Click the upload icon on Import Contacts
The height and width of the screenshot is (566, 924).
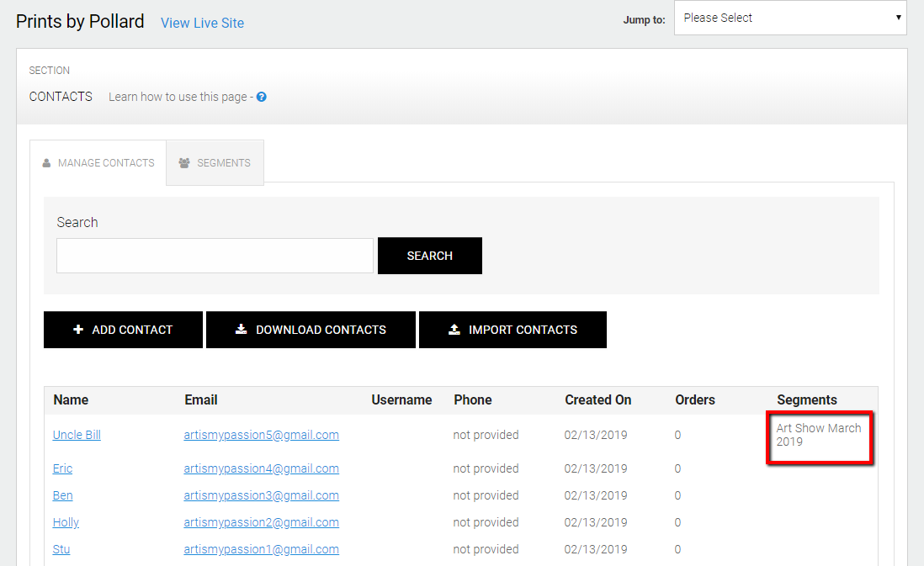tap(454, 330)
